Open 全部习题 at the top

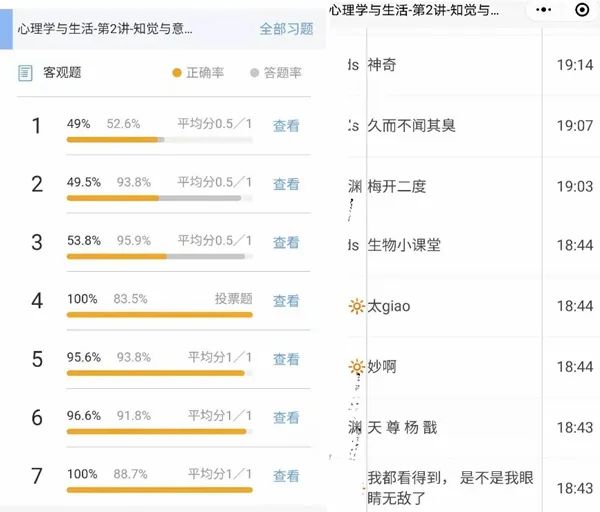point(286,29)
